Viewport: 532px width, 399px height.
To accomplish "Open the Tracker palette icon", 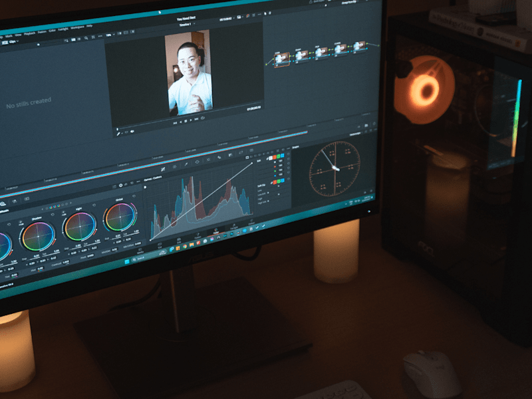I will tap(208, 160).
